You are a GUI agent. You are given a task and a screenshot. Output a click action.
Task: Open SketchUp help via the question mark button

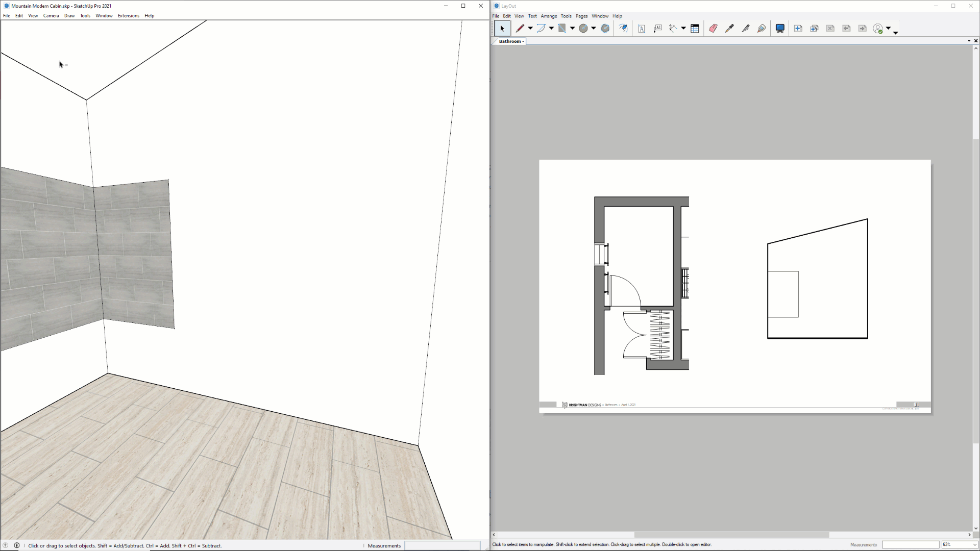[5, 545]
